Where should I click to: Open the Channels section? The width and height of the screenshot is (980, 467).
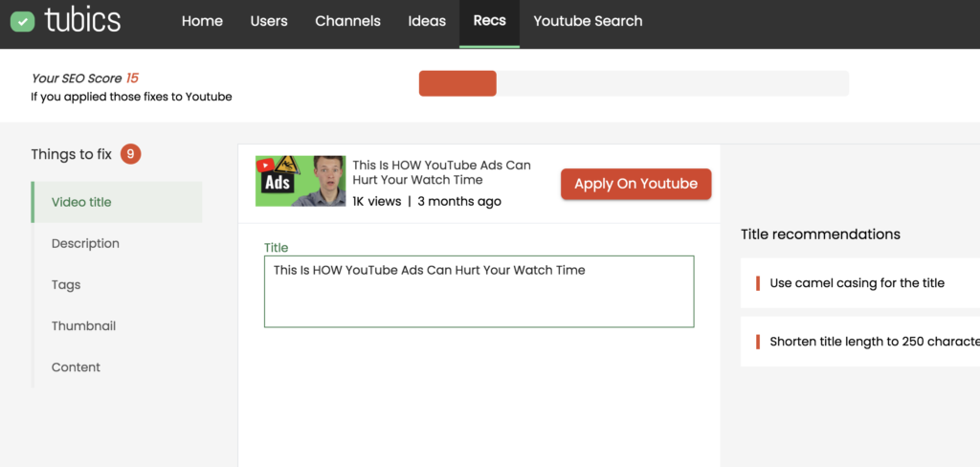click(x=347, y=21)
